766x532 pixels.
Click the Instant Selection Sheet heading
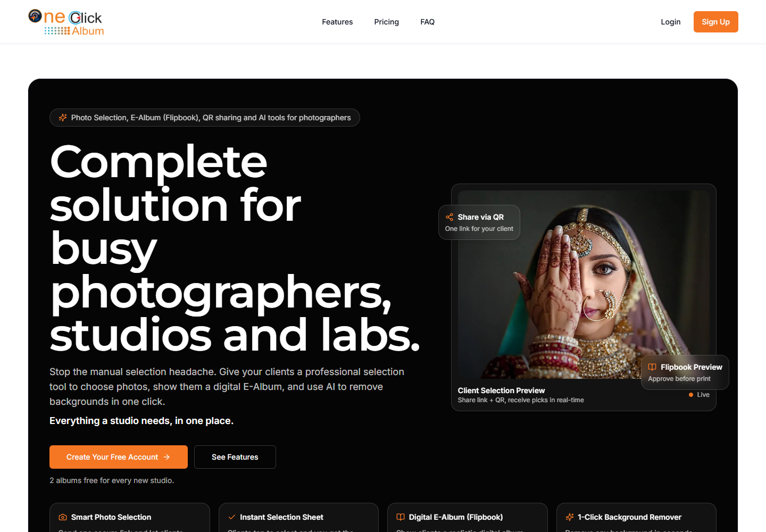(x=281, y=517)
